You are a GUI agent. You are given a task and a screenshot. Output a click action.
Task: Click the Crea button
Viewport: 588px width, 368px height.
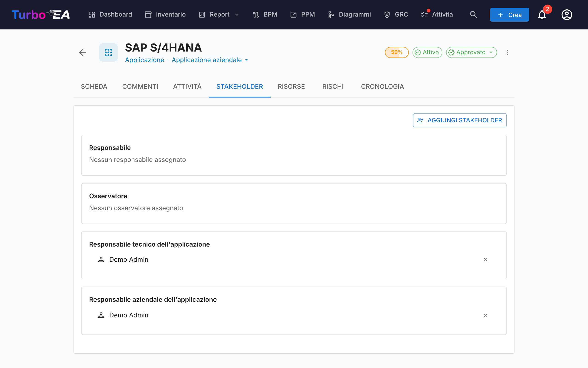click(x=509, y=14)
